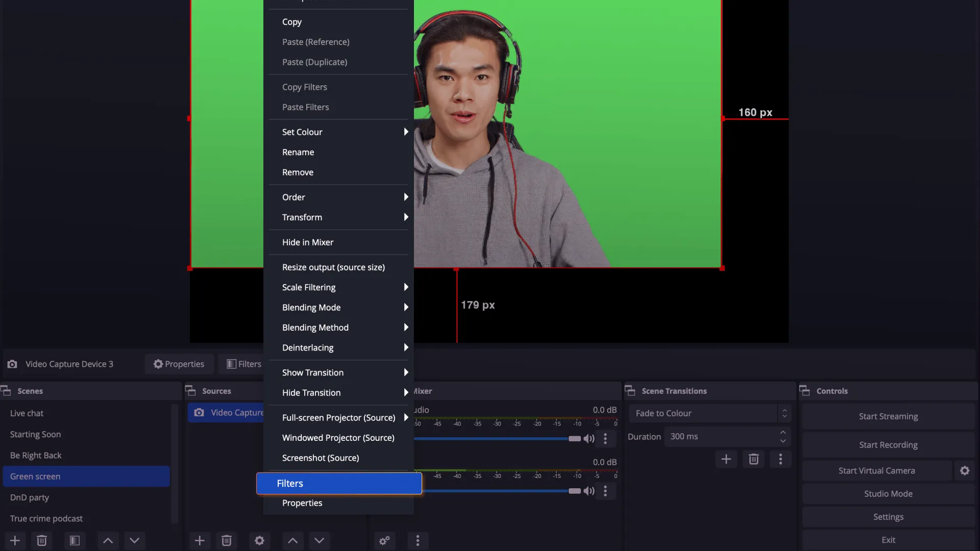Choose Screenshot (Source) menu entry

(339, 458)
